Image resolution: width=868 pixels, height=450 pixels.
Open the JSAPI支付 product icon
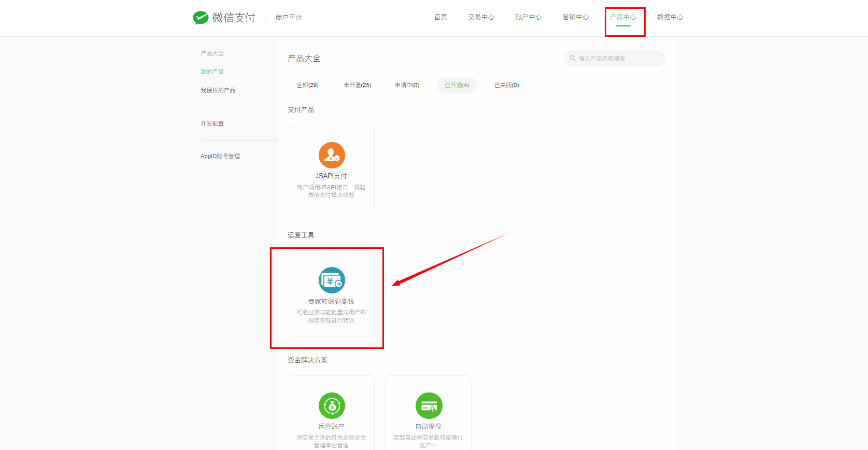point(332,155)
